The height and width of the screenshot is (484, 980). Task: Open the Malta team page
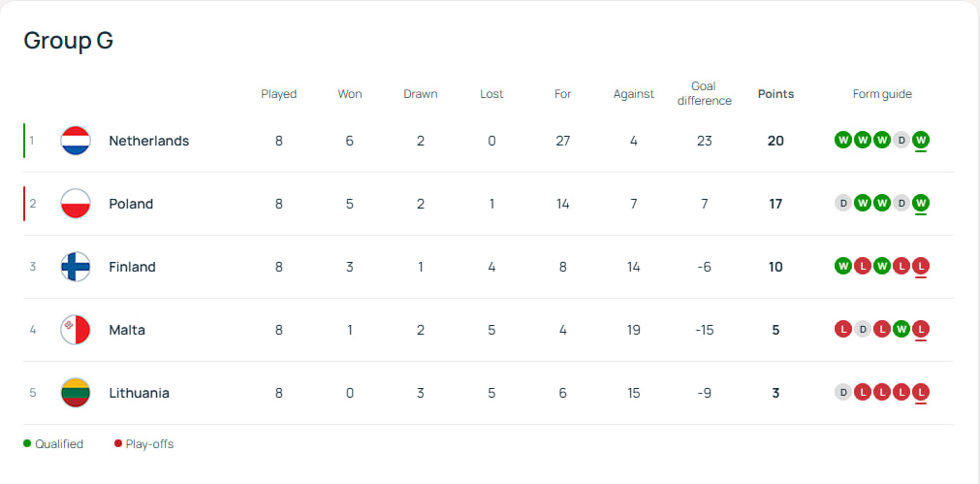(127, 330)
